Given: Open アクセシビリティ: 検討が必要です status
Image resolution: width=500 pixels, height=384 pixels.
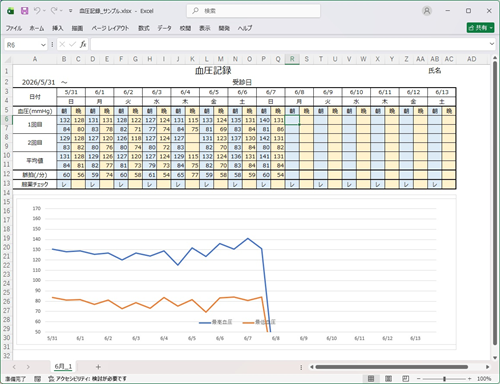Looking at the screenshot, I should tap(88, 379).
